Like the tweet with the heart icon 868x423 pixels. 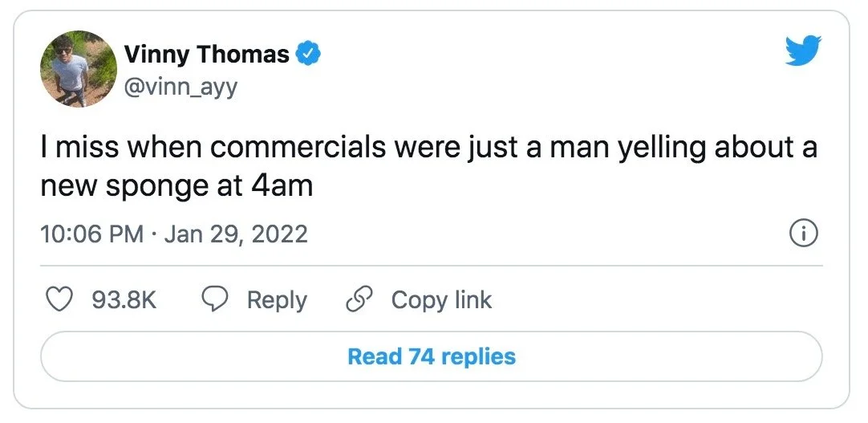click(58, 300)
